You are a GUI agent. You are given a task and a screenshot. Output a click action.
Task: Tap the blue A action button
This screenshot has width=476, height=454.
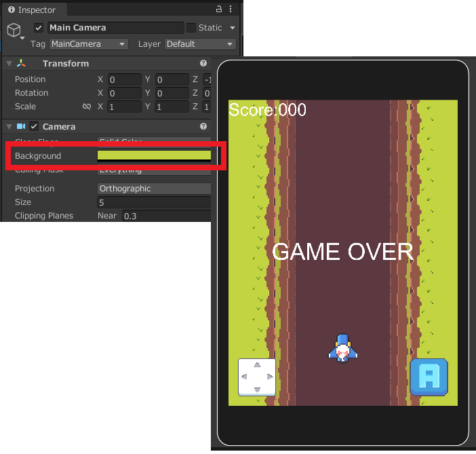coord(429,377)
